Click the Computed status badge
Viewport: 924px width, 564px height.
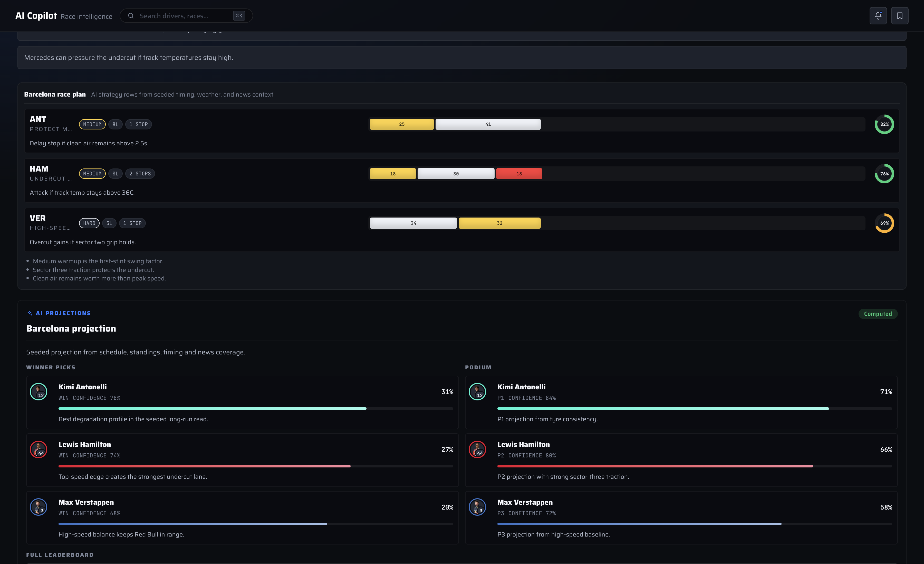click(x=878, y=314)
